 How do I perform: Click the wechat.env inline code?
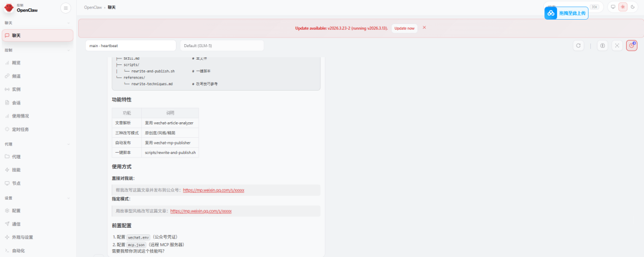[x=138, y=237]
